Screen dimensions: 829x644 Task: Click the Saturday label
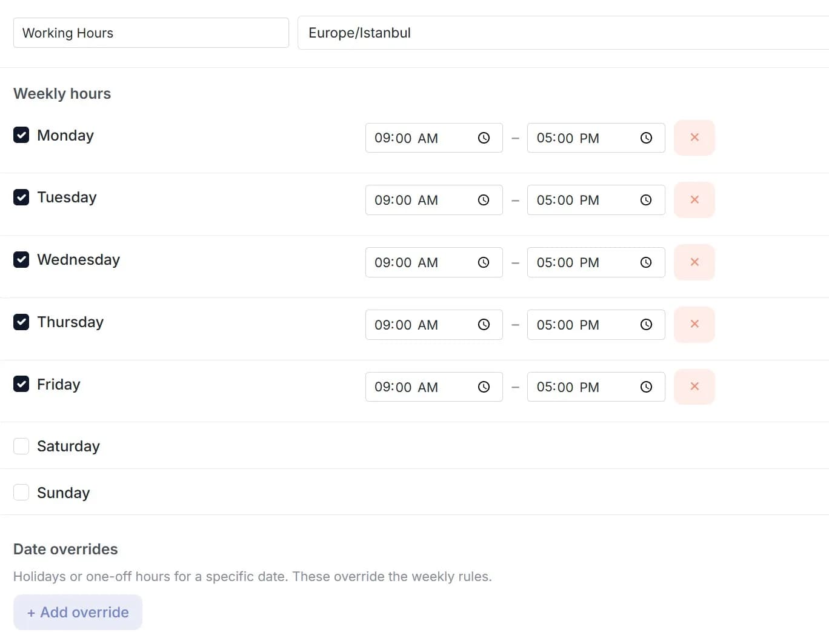[x=68, y=446]
